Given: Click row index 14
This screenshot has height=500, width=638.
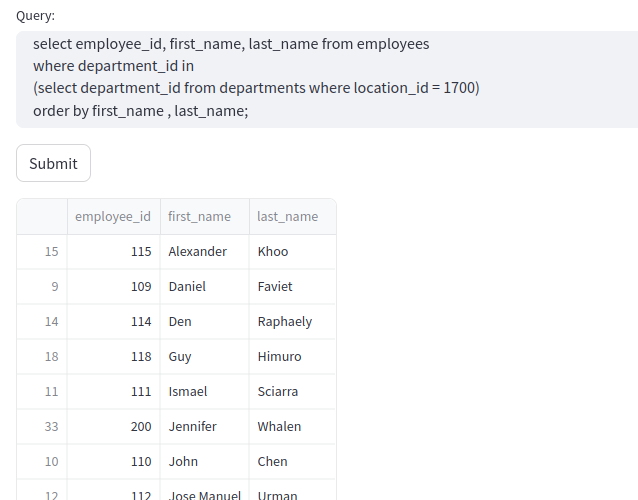Looking at the screenshot, I should 42,321.
